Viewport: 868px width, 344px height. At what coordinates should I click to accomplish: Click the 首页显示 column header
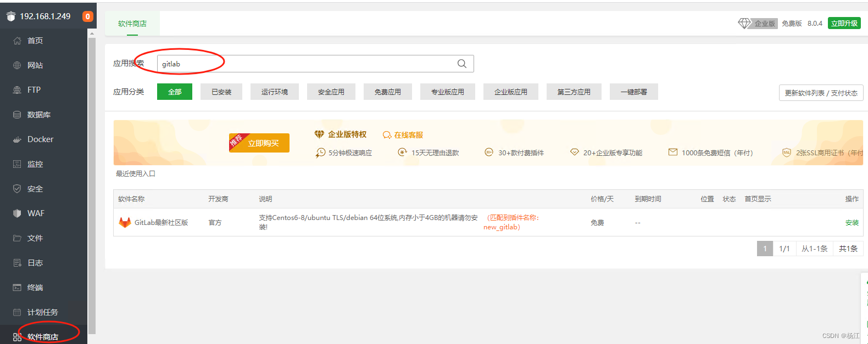coord(758,199)
